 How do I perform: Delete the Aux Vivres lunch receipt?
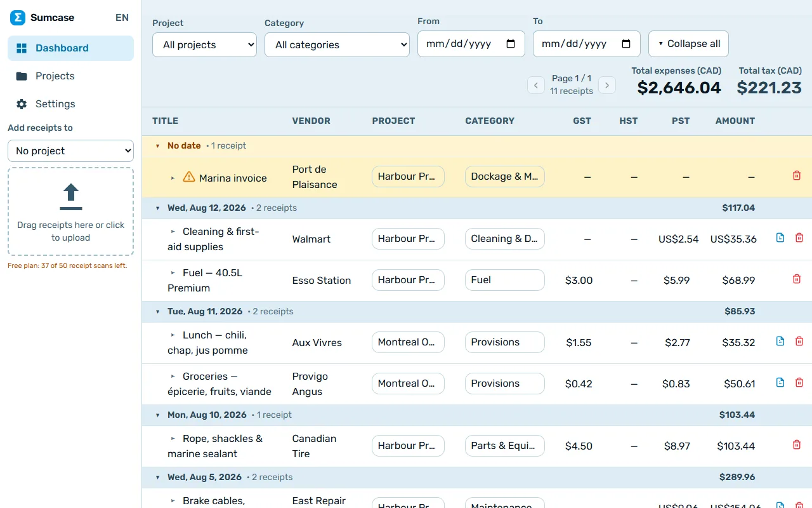tap(799, 341)
